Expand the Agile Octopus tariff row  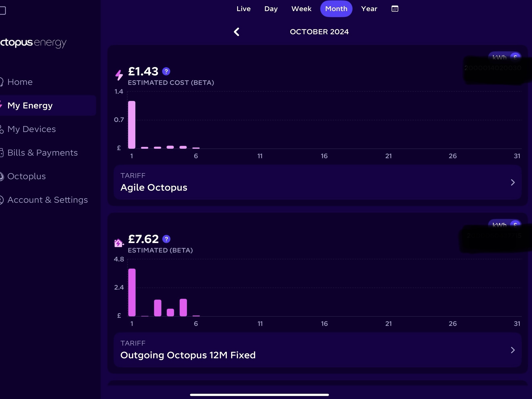317,182
